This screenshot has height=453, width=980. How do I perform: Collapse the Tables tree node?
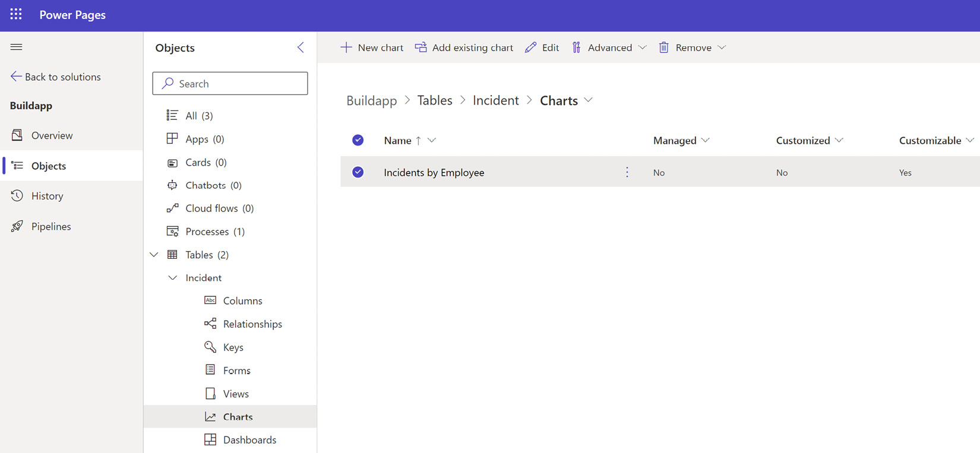pyautogui.click(x=154, y=254)
